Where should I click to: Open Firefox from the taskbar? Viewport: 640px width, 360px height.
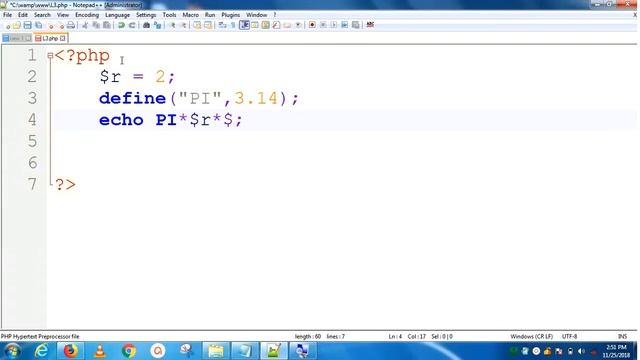pyautogui.click(x=70, y=351)
